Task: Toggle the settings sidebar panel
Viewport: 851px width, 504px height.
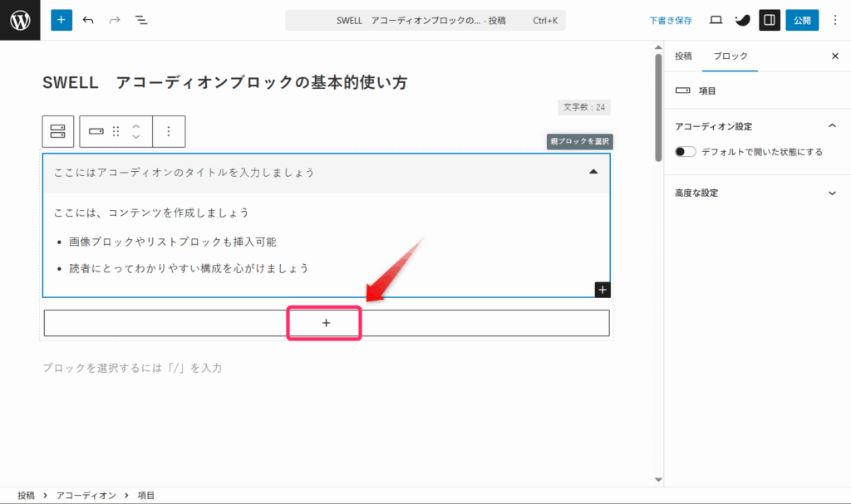Action: coord(770,20)
